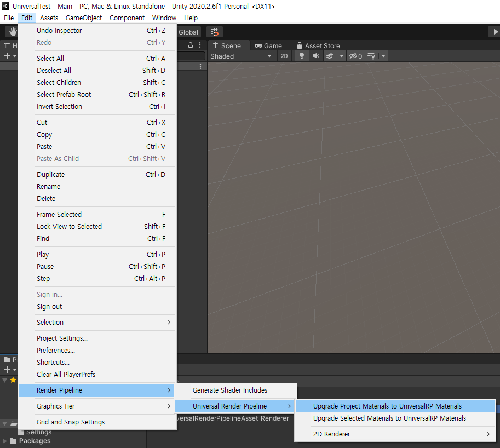The height and width of the screenshot is (448, 500).
Task: Toggle scene audio speaker icon
Action: pyautogui.click(x=315, y=56)
